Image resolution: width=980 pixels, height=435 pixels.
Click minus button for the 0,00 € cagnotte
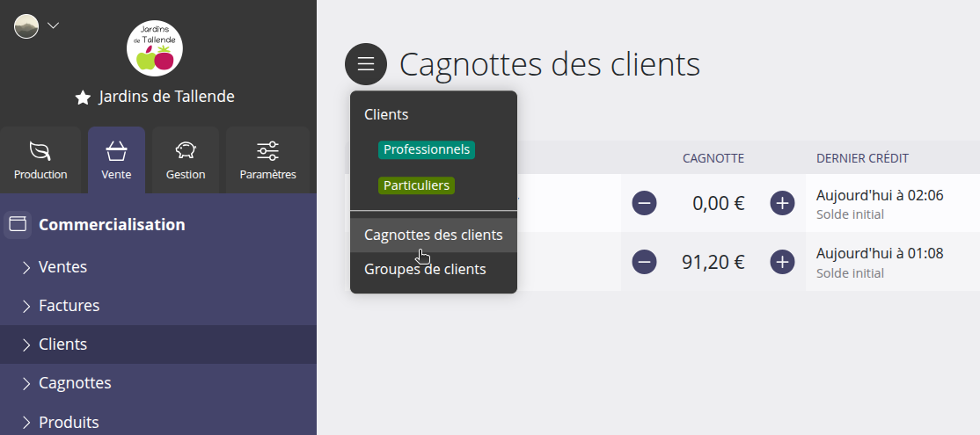tap(644, 204)
